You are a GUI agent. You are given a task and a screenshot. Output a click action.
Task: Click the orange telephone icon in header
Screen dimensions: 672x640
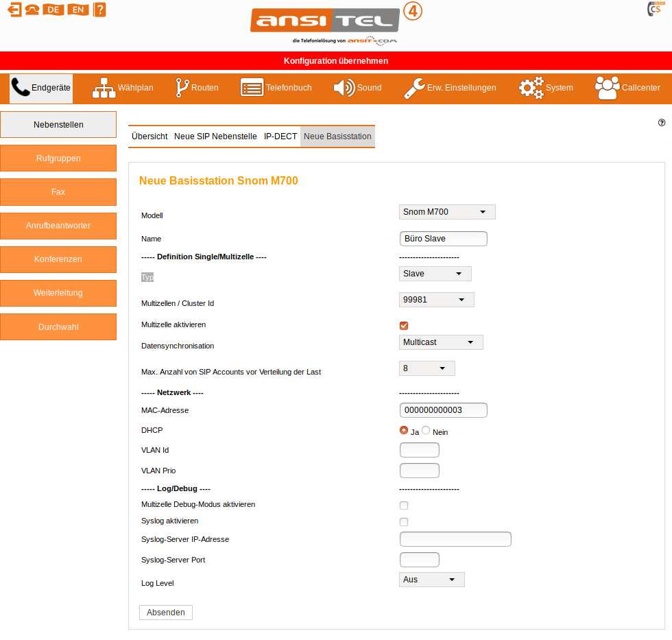click(32, 10)
